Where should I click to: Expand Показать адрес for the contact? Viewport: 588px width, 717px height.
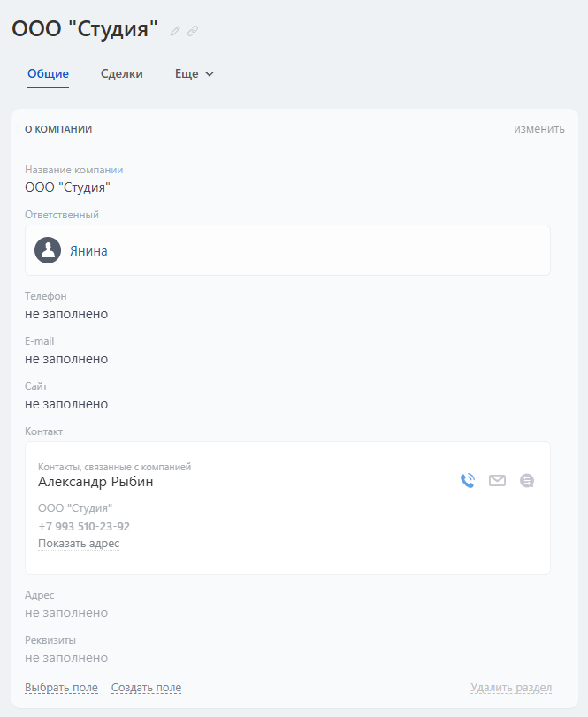click(79, 544)
